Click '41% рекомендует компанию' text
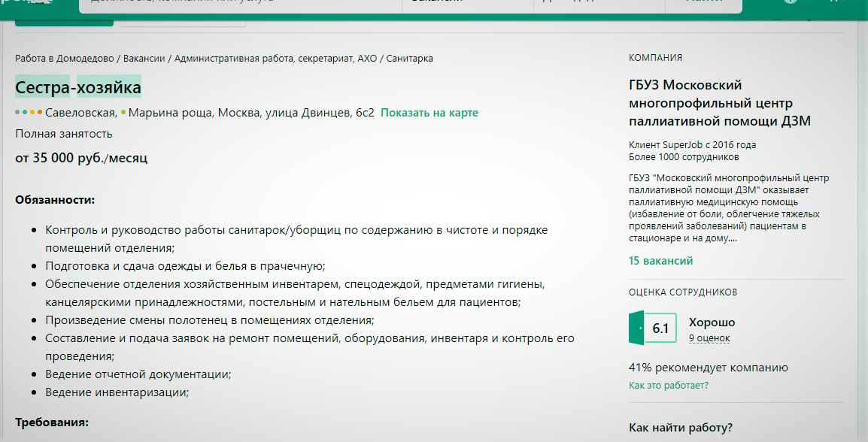Viewport: 868px width, 442px height. 708,368
